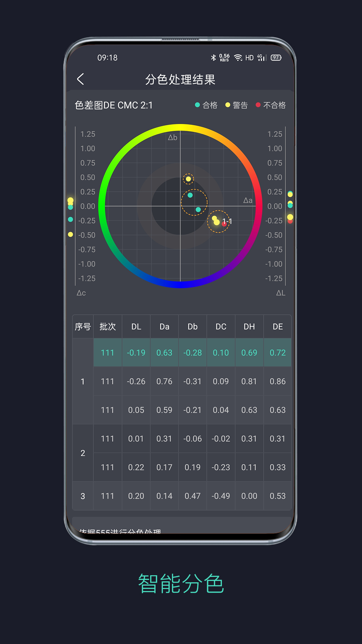
Task: Select the red 1-1 data point
Action: pyautogui.click(x=224, y=224)
